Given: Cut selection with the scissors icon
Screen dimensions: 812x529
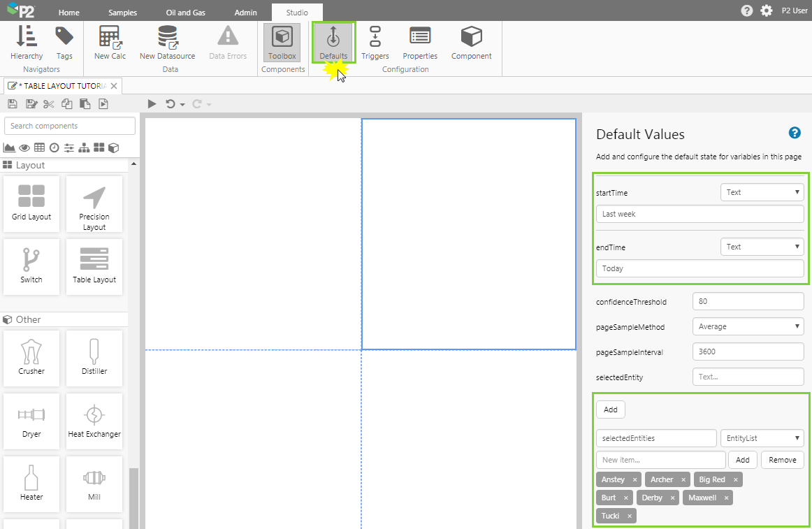Looking at the screenshot, I should (x=48, y=104).
